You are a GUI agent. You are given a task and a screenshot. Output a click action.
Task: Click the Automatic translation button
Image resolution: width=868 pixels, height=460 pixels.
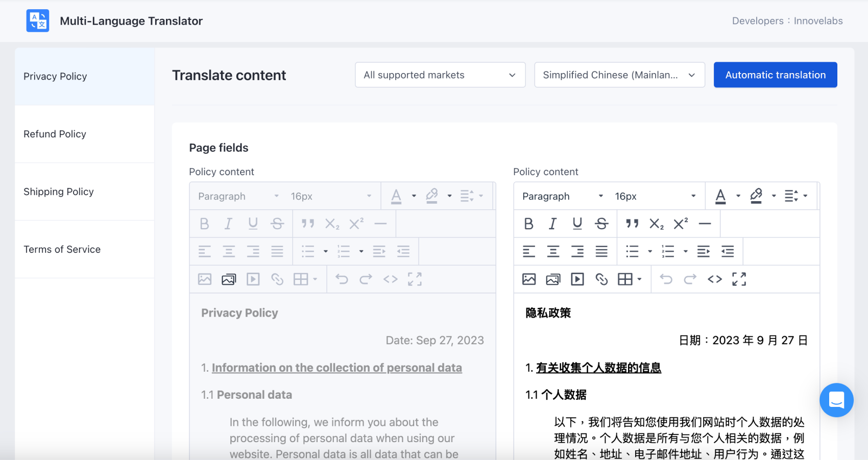pyautogui.click(x=775, y=75)
